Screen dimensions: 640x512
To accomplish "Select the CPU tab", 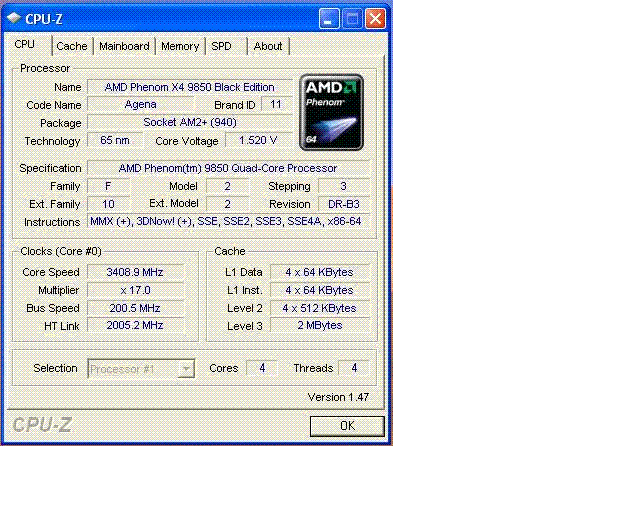I will 25,45.
